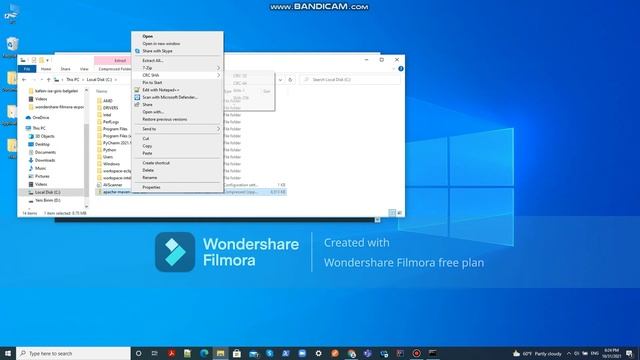The width and height of the screenshot is (640, 360).
Task: Click the Windows Start button
Action: click(8, 353)
